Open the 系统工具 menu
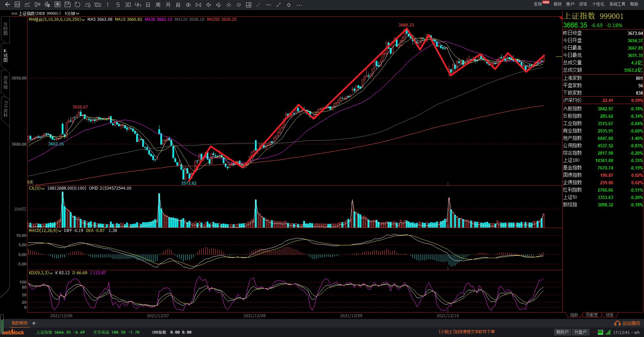 [x=617, y=4]
